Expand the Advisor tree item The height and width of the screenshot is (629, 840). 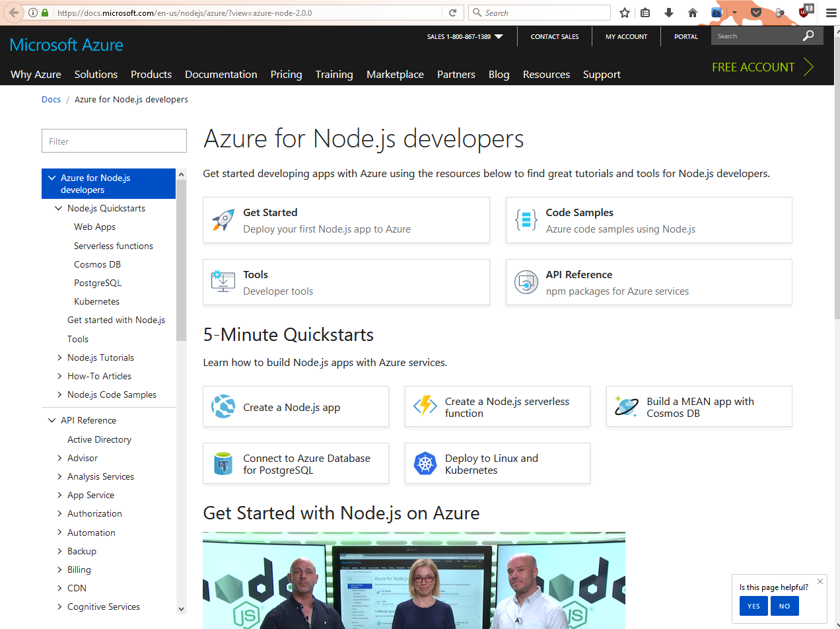click(x=59, y=458)
